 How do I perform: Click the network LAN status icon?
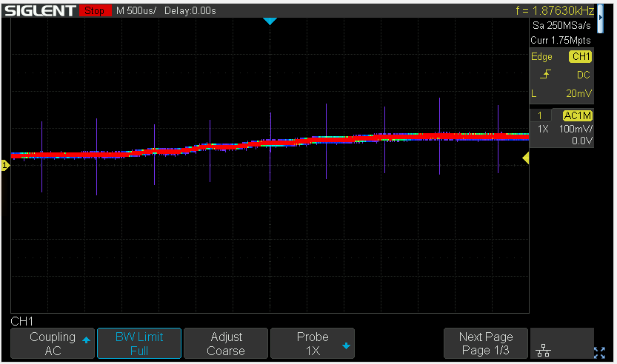coord(543,350)
